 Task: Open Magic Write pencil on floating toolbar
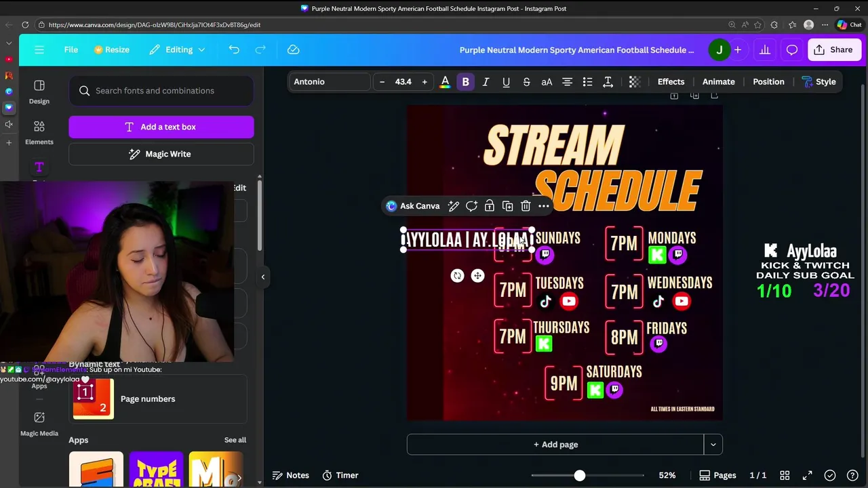(x=454, y=206)
